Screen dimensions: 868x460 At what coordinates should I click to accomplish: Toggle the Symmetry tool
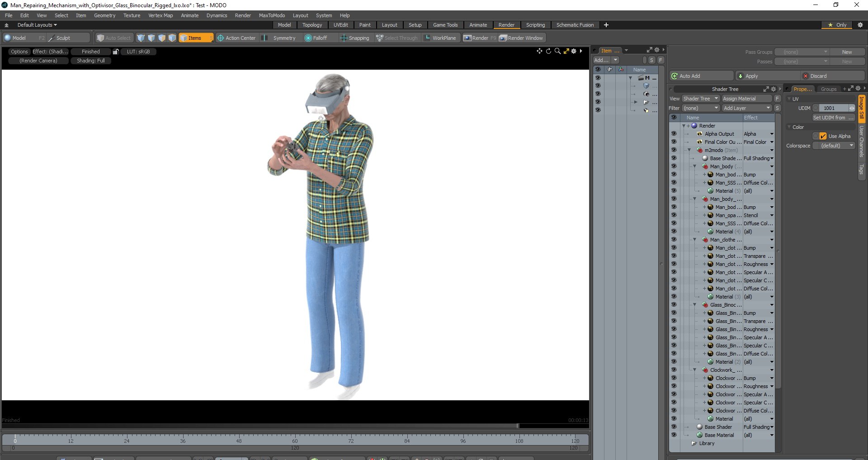(x=279, y=38)
